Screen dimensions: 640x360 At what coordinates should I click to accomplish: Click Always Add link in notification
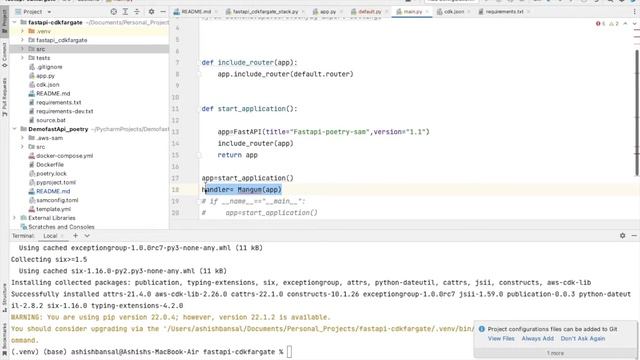pos(538,338)
